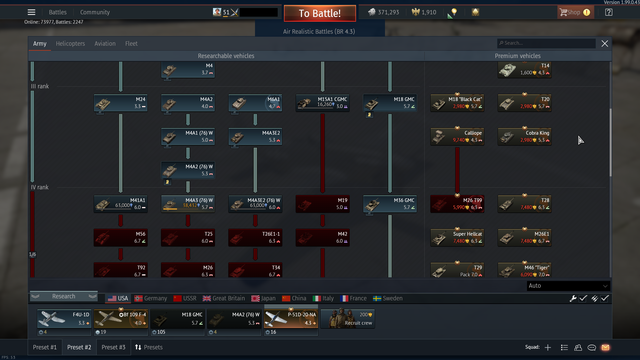Click Recruit crew button
The height and width of the screenshot is (360, 640).
[x=348, y=319]
